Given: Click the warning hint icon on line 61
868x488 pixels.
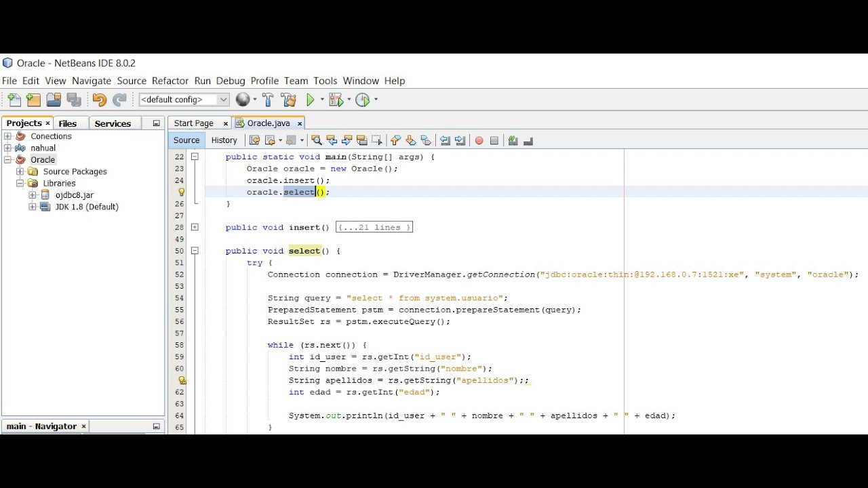Looking at the screenshot, I should pos(182,380).
